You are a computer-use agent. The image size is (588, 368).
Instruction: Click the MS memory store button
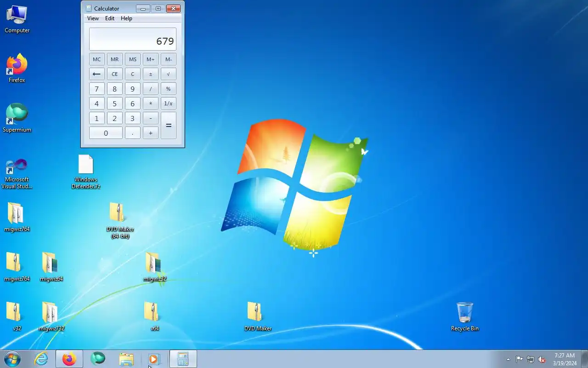coord(132,59)
